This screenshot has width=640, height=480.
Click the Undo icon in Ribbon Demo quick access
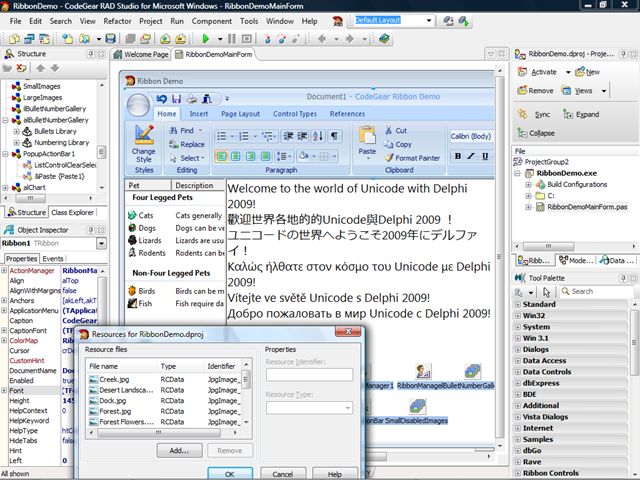(162, 98)
